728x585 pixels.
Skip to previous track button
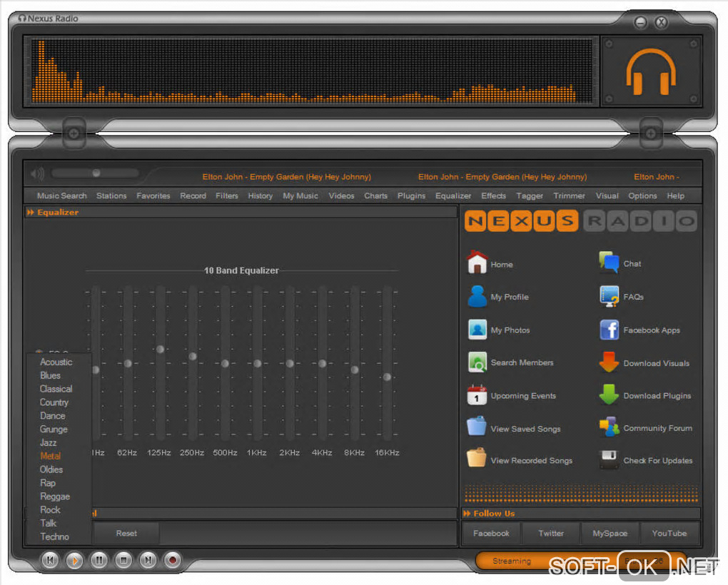click(50, 560)
